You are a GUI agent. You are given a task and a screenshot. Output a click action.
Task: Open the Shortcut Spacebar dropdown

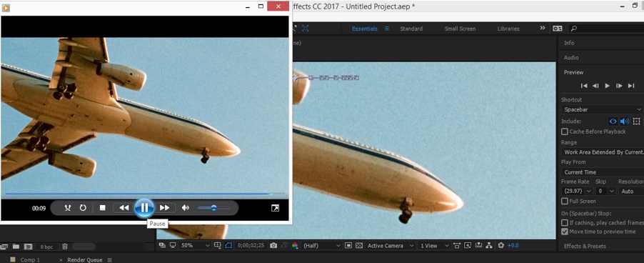click(602, 110)
